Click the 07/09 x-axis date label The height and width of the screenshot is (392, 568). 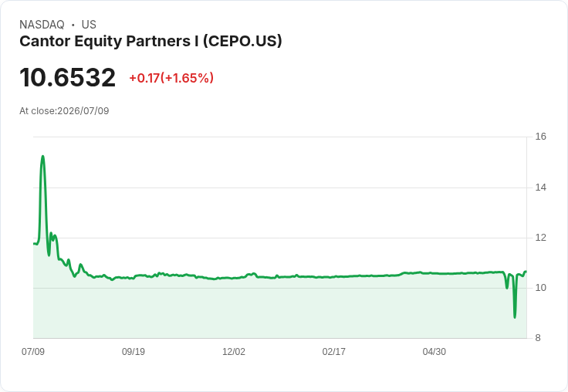(x=33, y=352)
